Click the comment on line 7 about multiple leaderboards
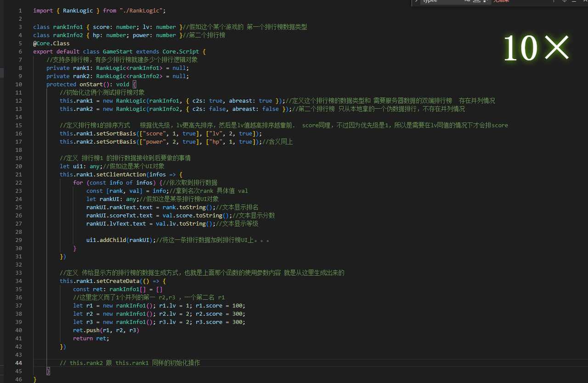Viewport: 588px width, 383px height. 122,60
